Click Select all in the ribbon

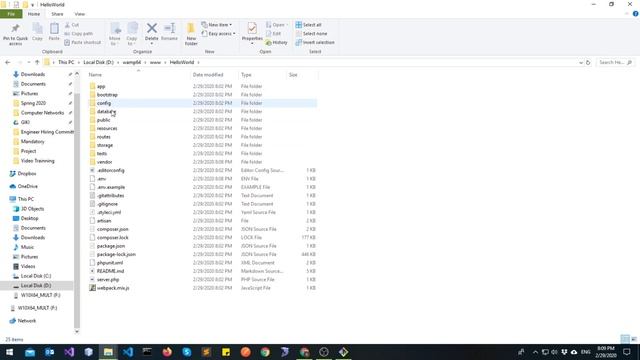(x=309, y=25)
